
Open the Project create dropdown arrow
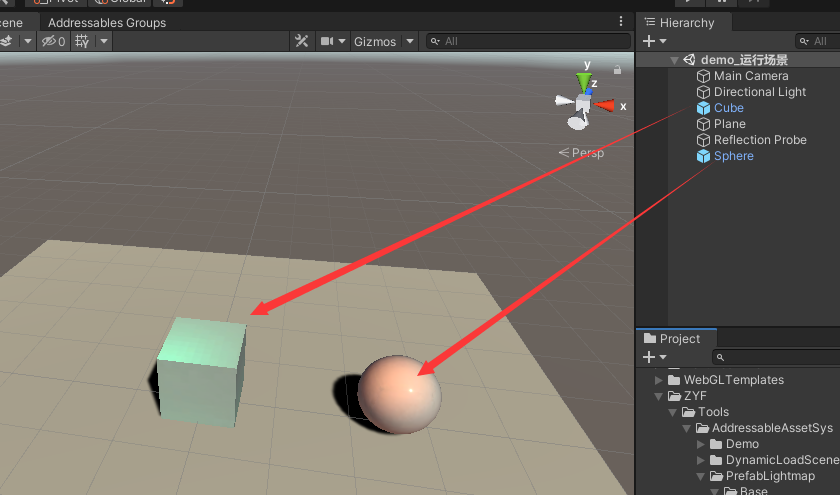[x=663, y=357]
